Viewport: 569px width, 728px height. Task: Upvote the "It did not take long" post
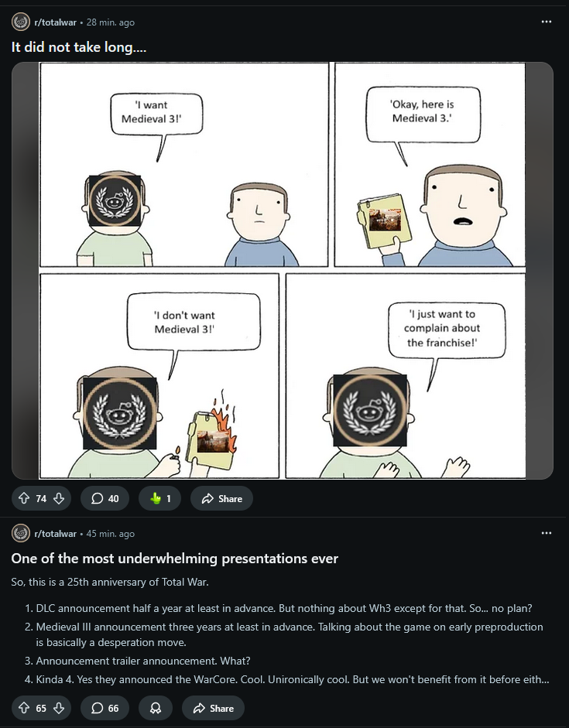pos(24,499)
